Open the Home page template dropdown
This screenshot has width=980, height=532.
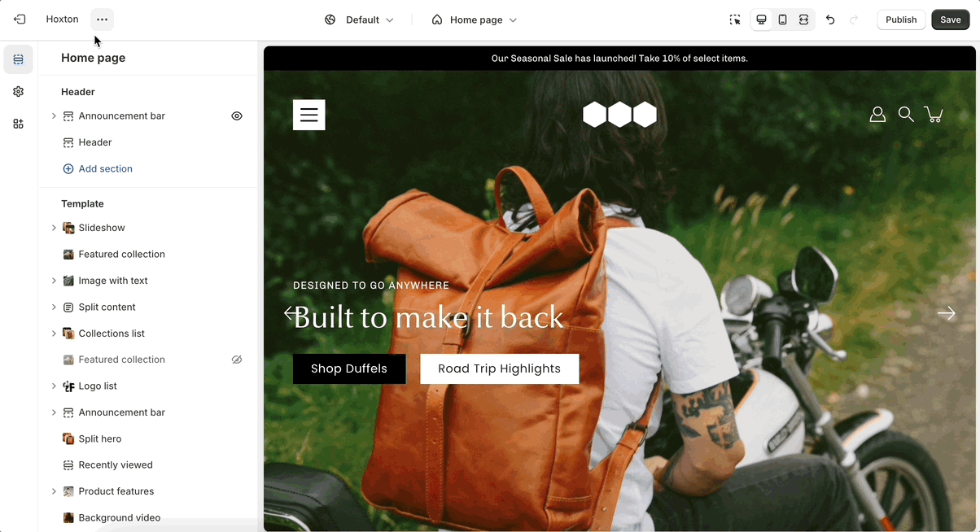tap(475, 20)
